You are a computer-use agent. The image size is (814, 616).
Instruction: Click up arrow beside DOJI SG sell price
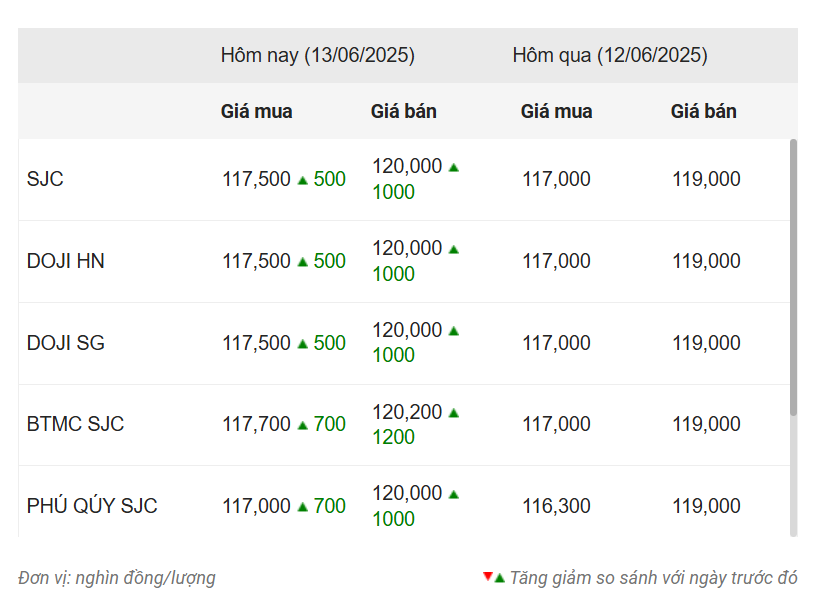click(x=454, y=331)
